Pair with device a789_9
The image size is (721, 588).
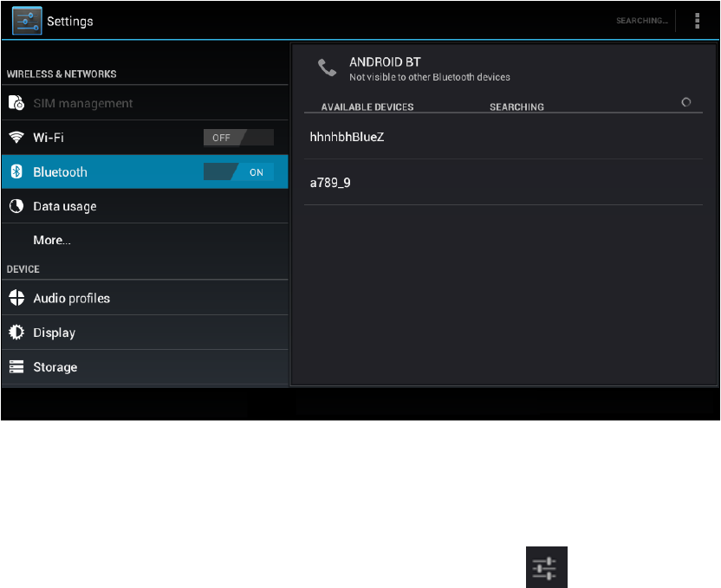(x=503, y=183)
